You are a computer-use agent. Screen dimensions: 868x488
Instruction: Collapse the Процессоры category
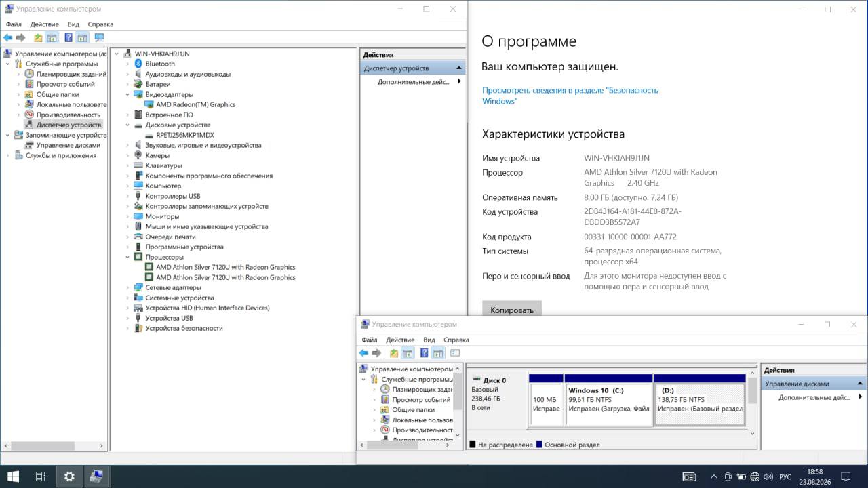tap(127, 257)
